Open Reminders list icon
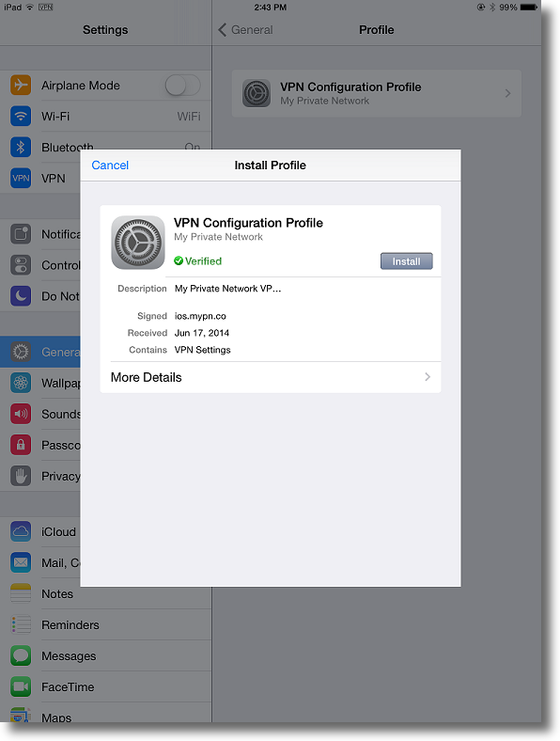Image resolution: width=560 pixels, height=741 pixels. (21, 624)
